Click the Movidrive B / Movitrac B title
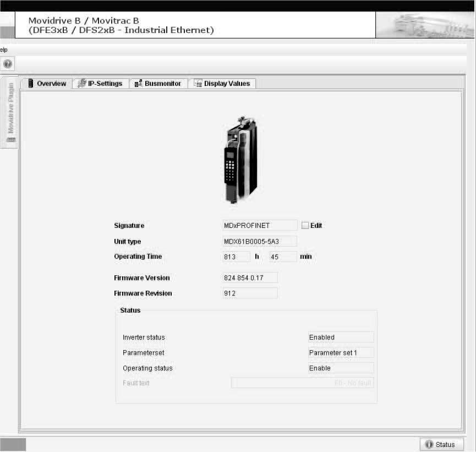 pos(84,21)
